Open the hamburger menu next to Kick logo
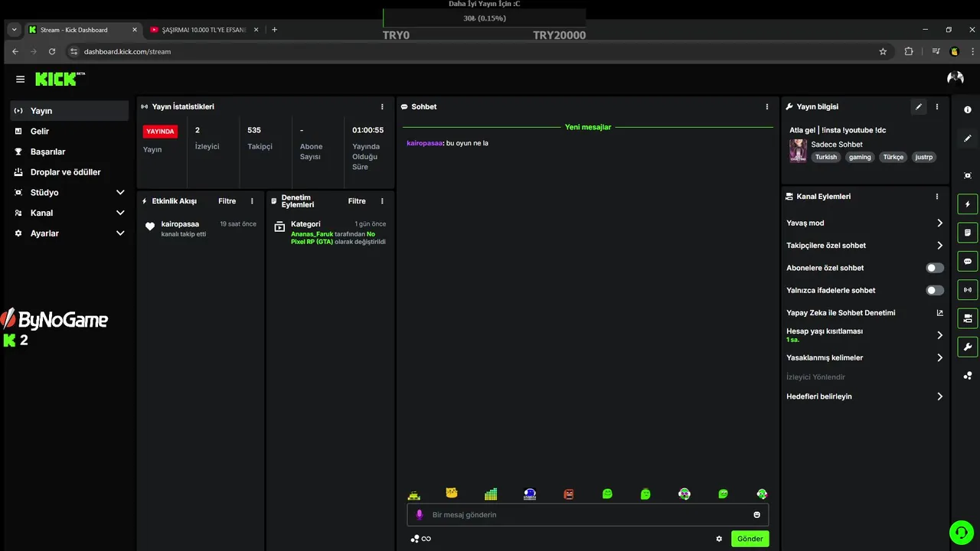980x551 pixels. coord(20,79)
